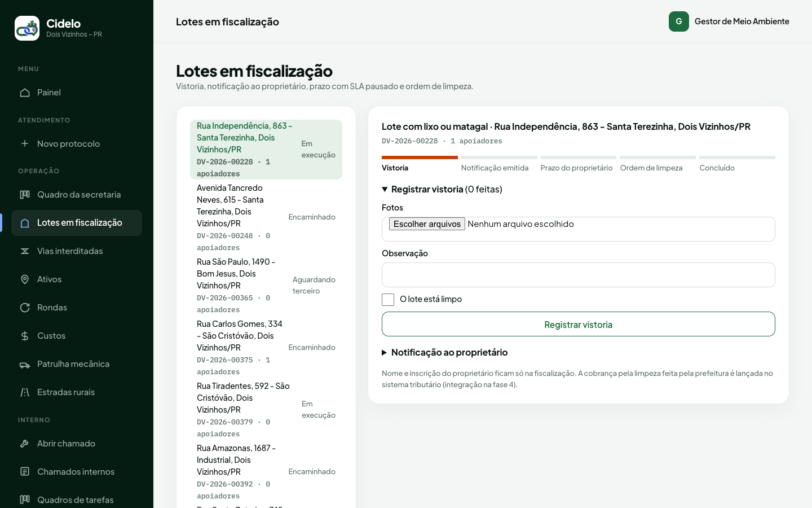This screenshot has width=812, height=508.
Task: Click 'Nenhum arquivo escolhido' text
Action: point(520,224)
